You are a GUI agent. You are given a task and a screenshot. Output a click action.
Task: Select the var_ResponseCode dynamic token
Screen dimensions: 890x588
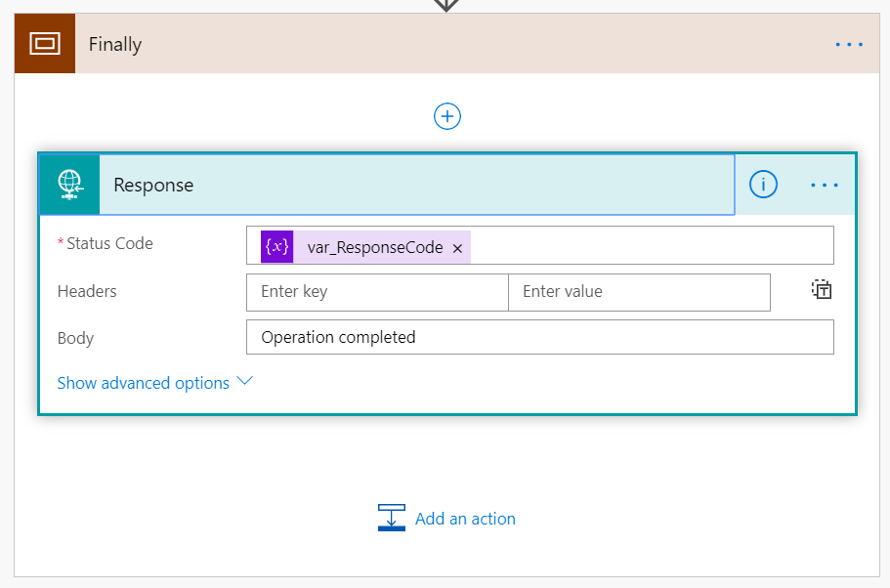(375, 247)
